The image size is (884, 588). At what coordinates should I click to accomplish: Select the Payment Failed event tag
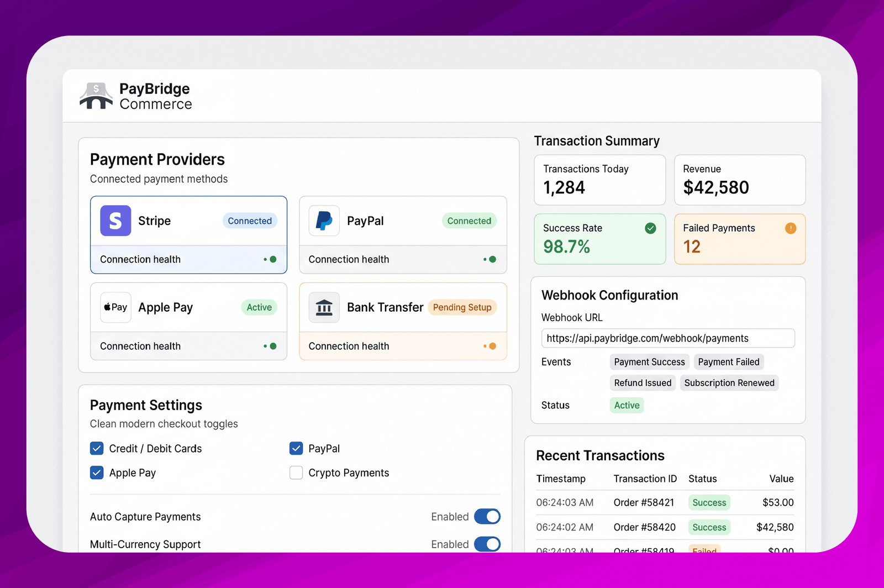tap(729, 362)
